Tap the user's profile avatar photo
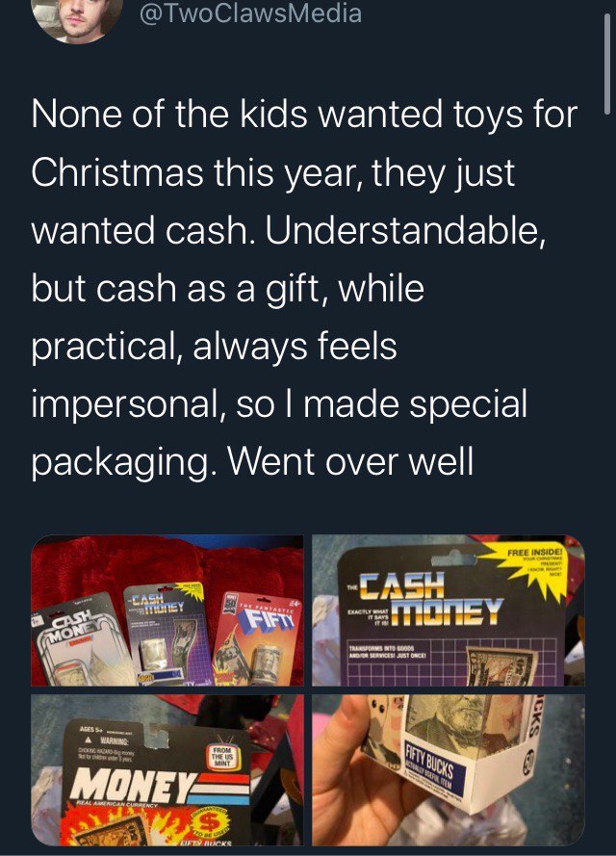Screen dimensions: 616x856 [77, 19]
